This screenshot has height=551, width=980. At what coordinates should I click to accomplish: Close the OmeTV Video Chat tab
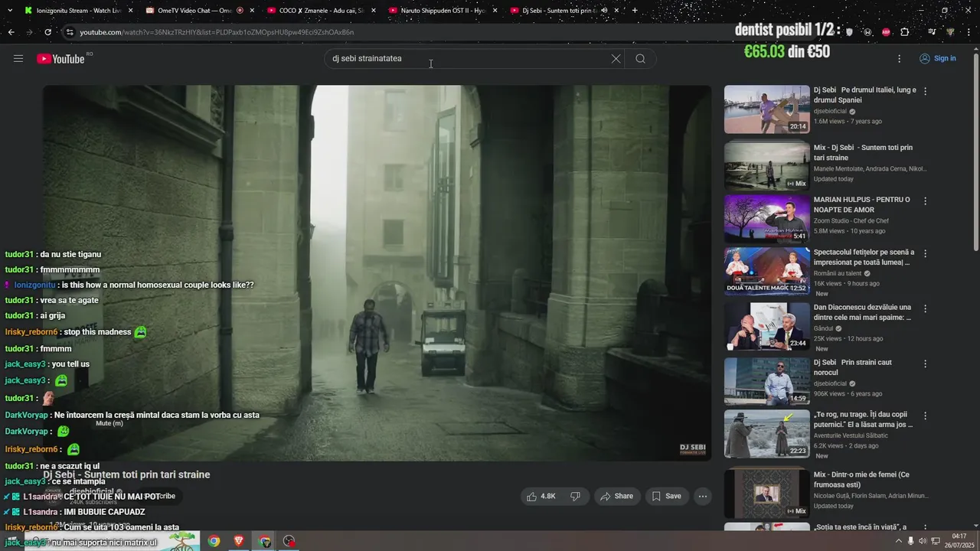pyautogui.click(x=252, y=11)
